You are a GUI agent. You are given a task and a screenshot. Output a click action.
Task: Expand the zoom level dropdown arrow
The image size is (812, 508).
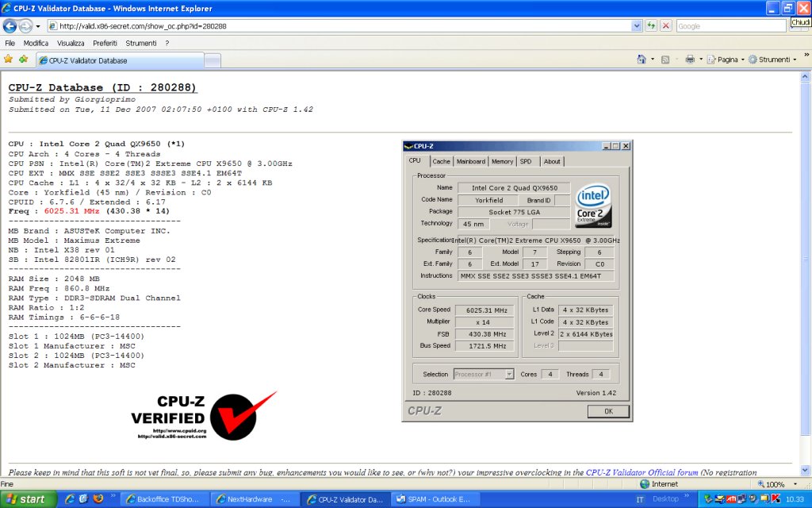[x=795, y=484]
